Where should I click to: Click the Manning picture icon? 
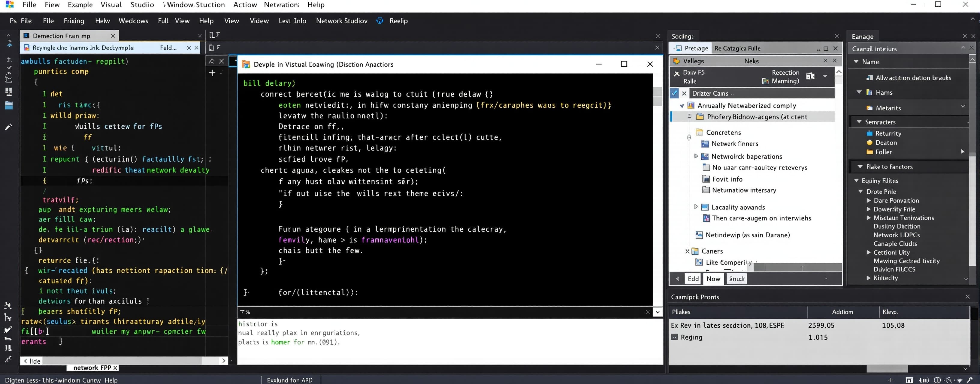pos(765,81)
